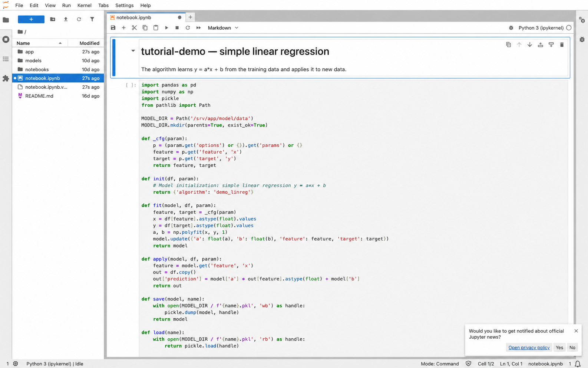
Task: Open Running Terminals and Kernels panel
Action: pyautogui.click(x=6, y=39)
